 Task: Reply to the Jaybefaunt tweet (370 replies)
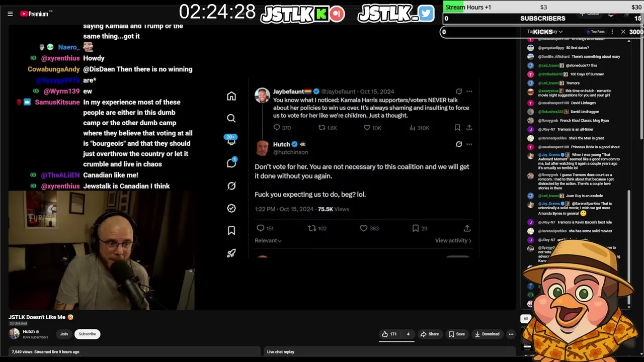282,128
